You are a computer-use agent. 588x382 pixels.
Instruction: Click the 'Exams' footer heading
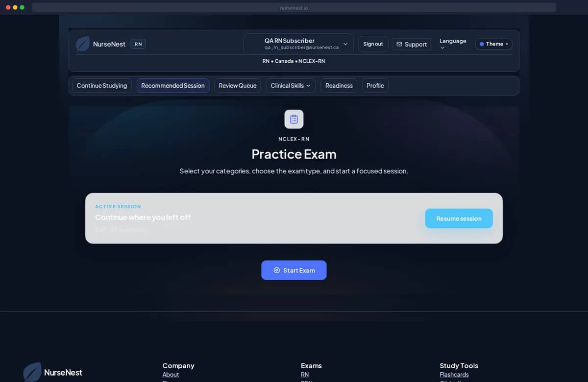311,366
